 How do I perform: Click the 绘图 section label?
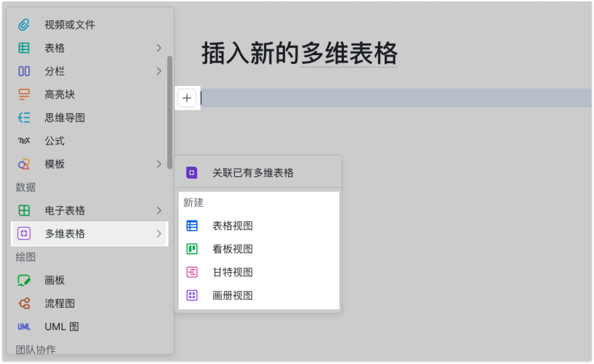tap(26, 257)
